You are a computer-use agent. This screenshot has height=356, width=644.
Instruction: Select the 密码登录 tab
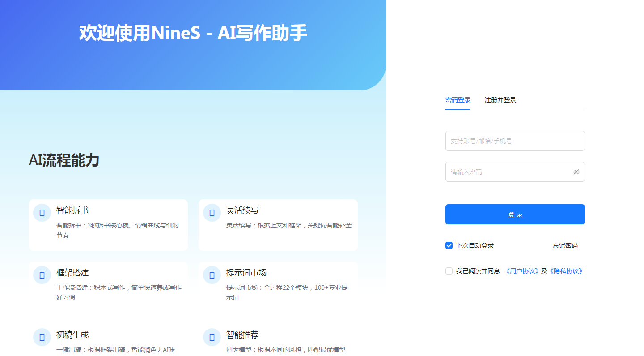[458, 100]
